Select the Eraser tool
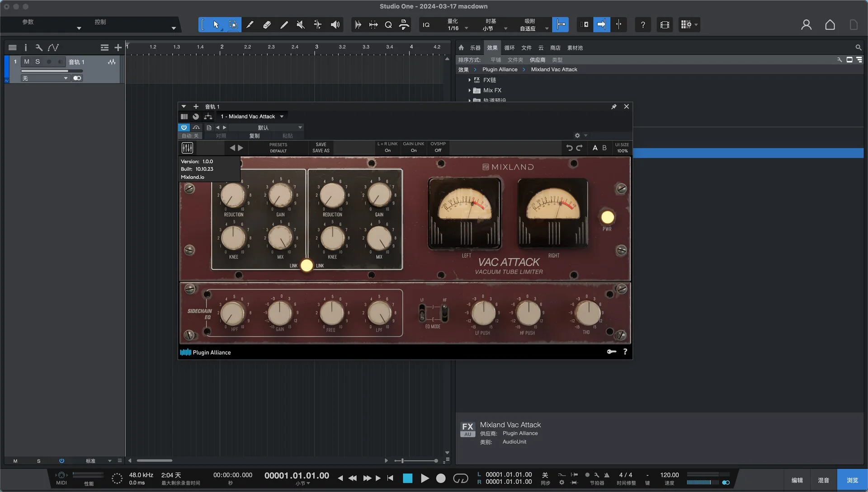Viewport: 868px width, 492px height. coord(267,24)
